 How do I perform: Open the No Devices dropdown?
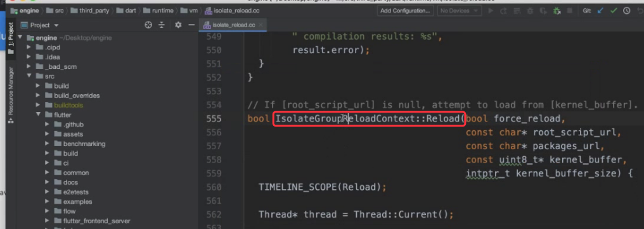click(x=459, y=11)
